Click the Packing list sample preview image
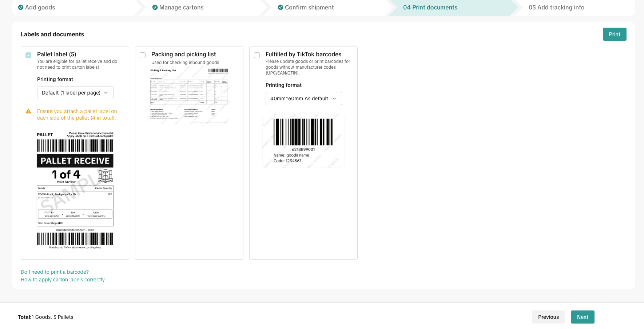The height and width of the screenshot is (329, 644). click(x=189, y=96)
